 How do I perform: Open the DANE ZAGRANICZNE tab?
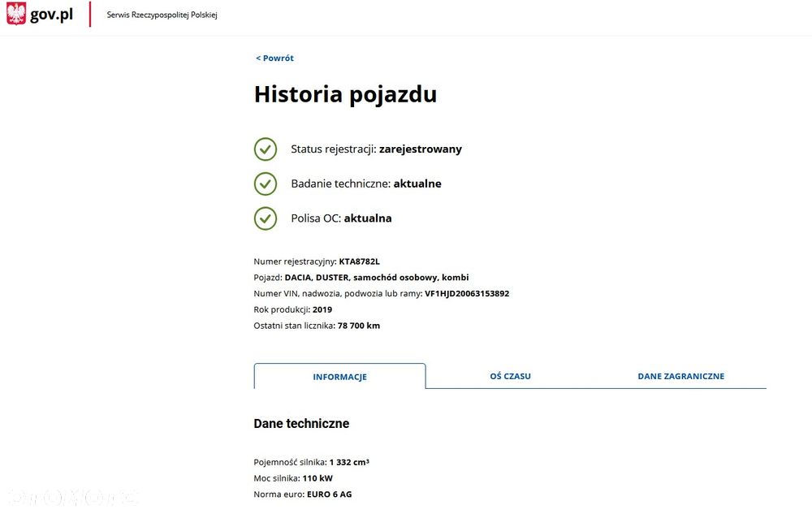click(x=680, y=376)
